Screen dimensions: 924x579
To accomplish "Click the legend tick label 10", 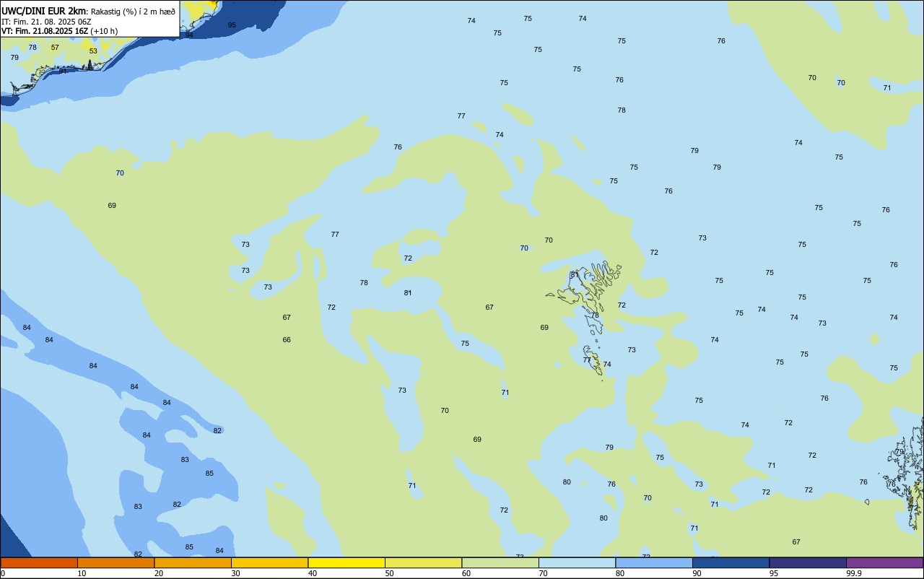I will (x=82, y=573).
